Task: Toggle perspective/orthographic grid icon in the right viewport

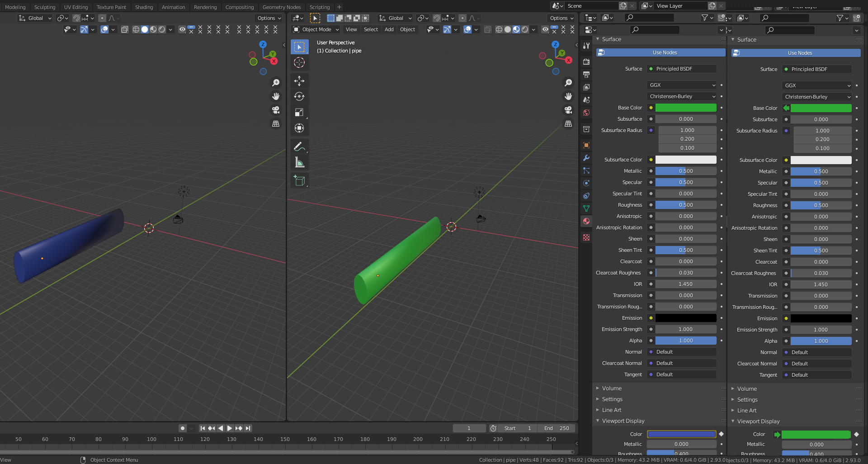Action: pyautogui.click(x=568, y=123)
